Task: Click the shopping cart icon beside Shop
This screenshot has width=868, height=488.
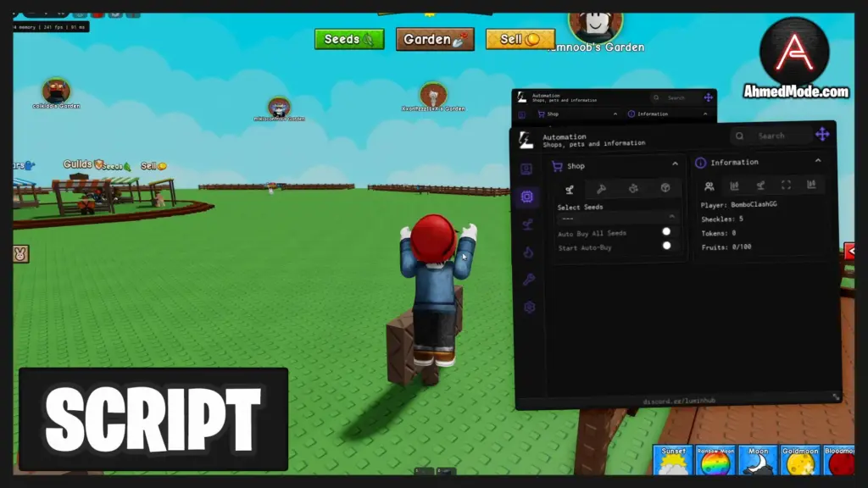Action: pos(557,167)
